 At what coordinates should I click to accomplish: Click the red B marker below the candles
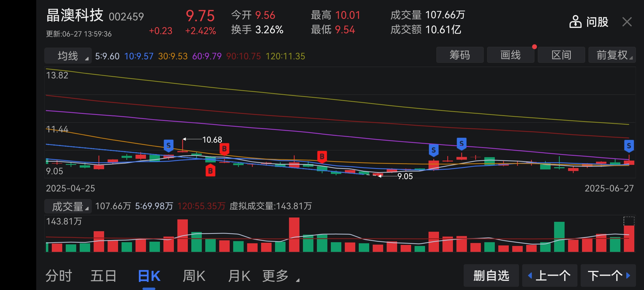[x=210, y=171]
